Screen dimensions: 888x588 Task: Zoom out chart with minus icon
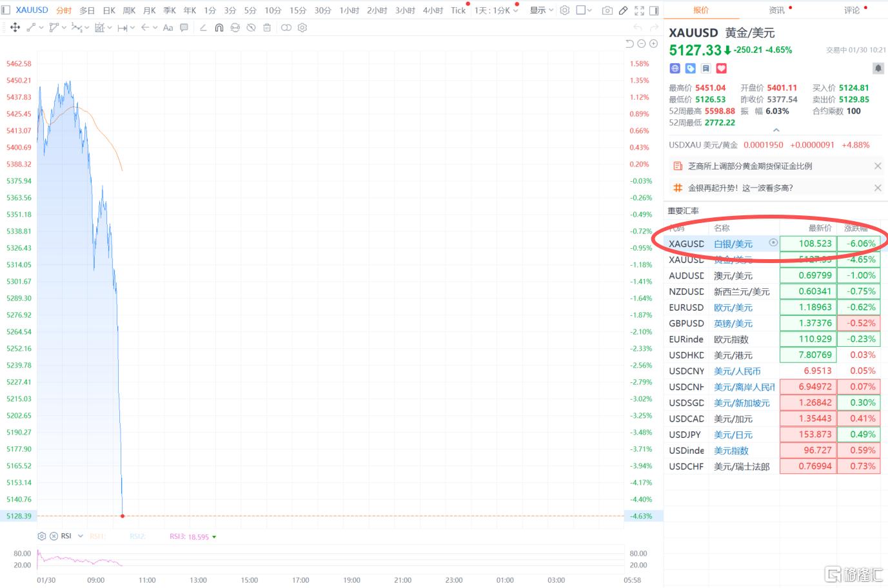[642, 44]
